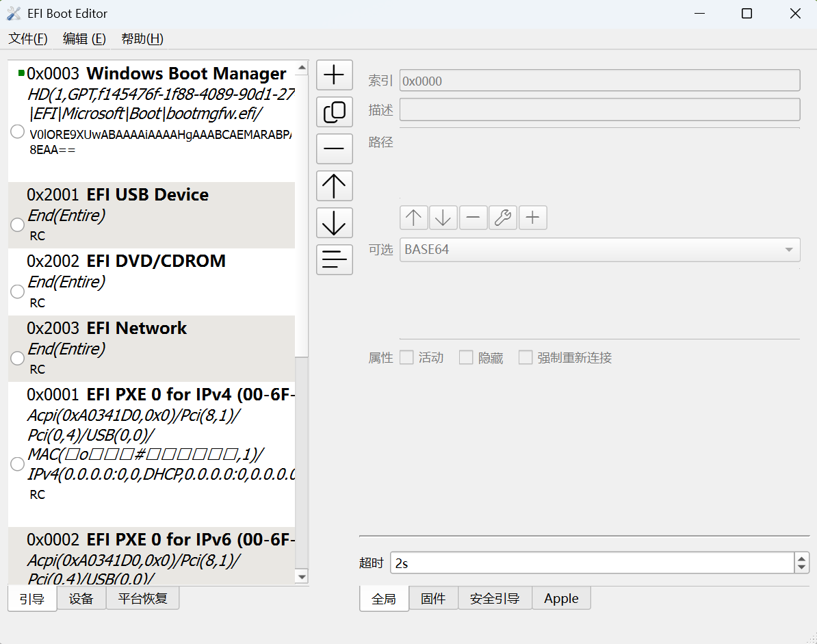Move a path node down with the small arrow

443,217
